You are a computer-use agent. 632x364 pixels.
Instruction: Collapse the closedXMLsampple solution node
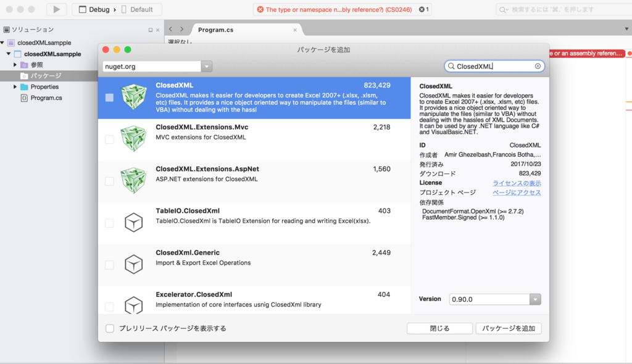[x=2, y=43]
